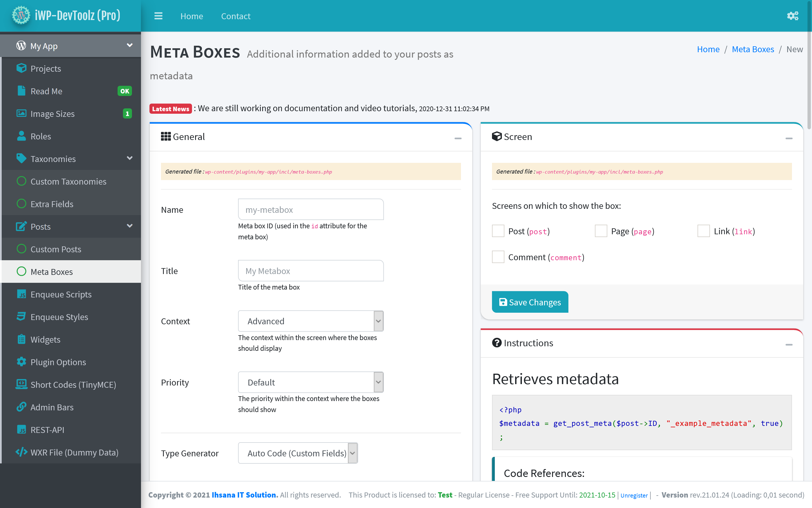Click the Posts edit icon
Screen dimensions: 812x508
(x=21, y=226)
